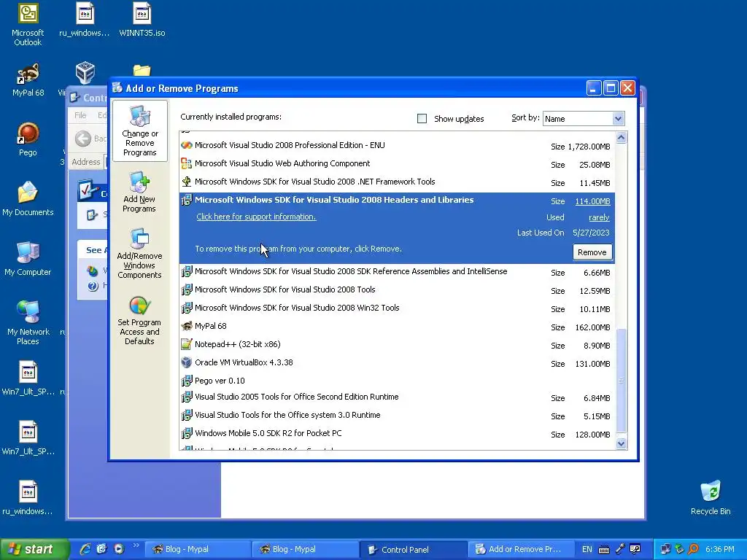
Task: Open Add New Programs panel
Action: tap(139, 192)
